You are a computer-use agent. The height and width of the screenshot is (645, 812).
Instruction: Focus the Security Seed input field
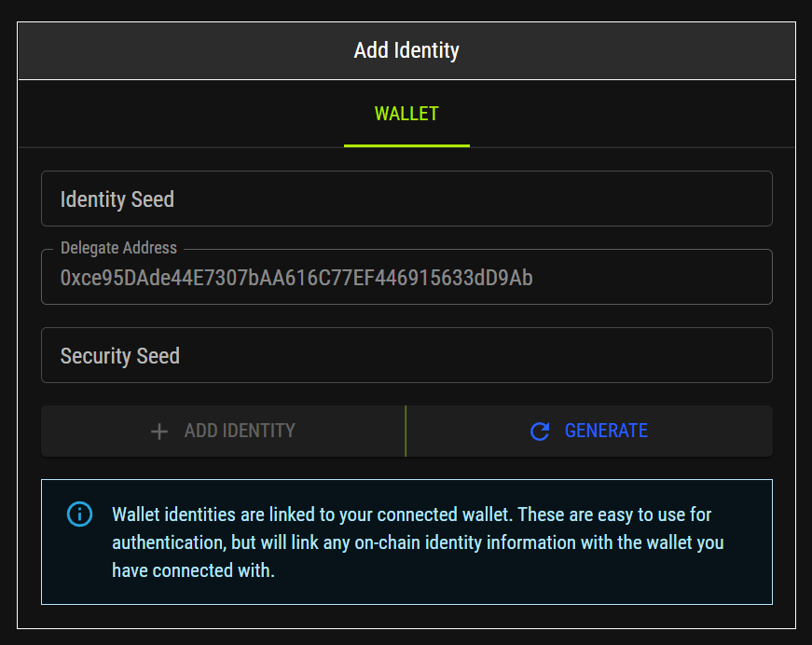pos(406,355)
